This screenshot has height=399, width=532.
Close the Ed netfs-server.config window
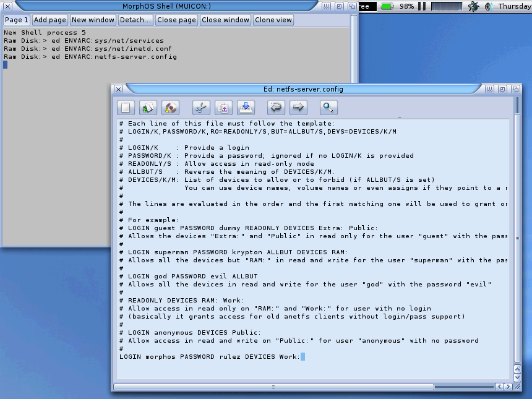click(118, 89)
